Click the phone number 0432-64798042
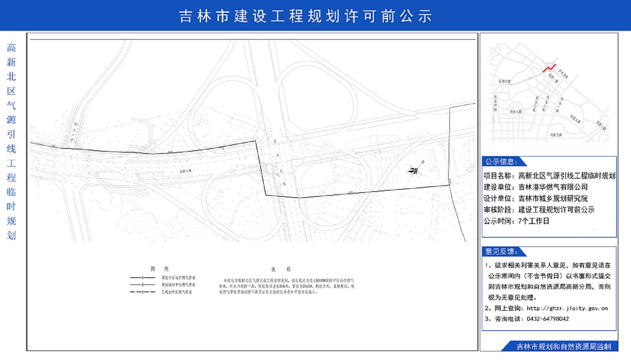Screen dimensions: 631x364 pyautogui.click(x=548, y=319)
